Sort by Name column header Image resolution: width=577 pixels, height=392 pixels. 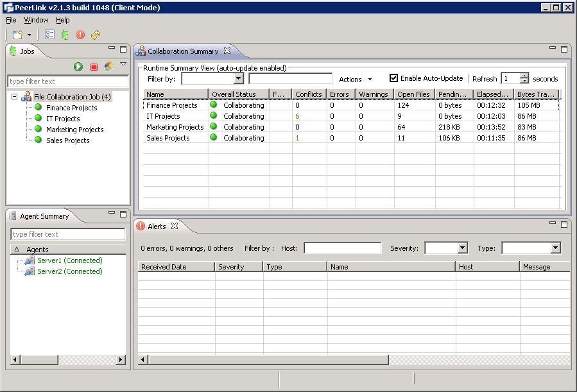pyautogui.click(x=175, y=94)
